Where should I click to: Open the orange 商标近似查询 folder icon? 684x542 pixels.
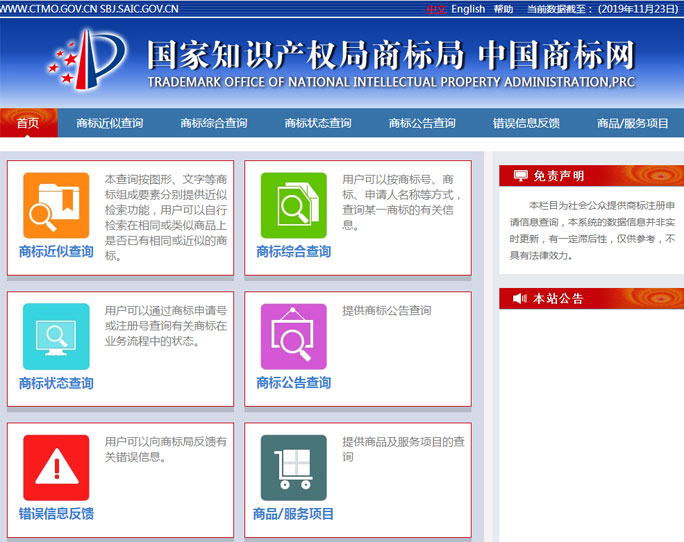(x=56, y=205)
